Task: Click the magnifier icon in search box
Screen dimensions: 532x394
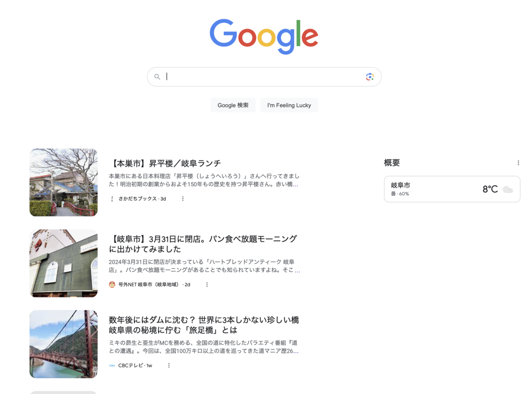Action: pos(157,77)
